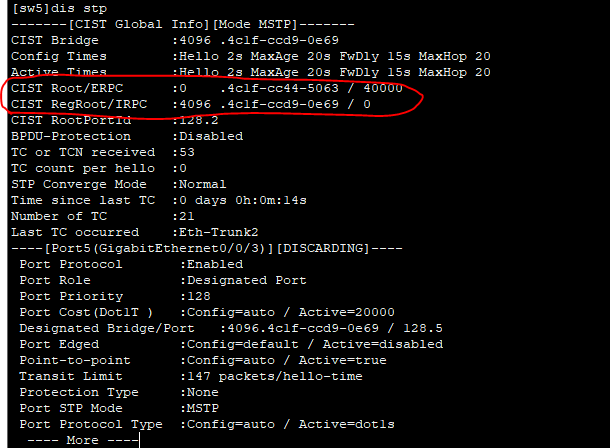610x448 pixels.
Task: Click the 'CIST RegRoot/IRPC' label
Action: coord(79,105)
